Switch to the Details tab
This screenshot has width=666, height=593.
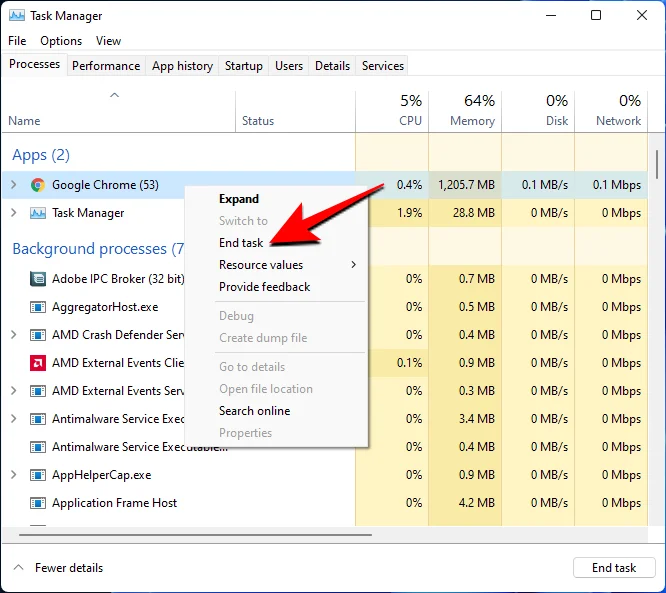point(333,66)
